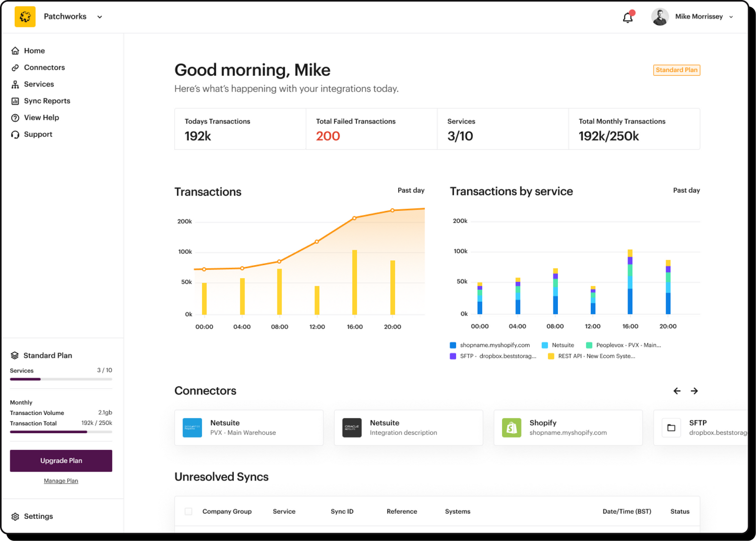Select the Support headset icon
756x541 pixels.
(15, 134)
